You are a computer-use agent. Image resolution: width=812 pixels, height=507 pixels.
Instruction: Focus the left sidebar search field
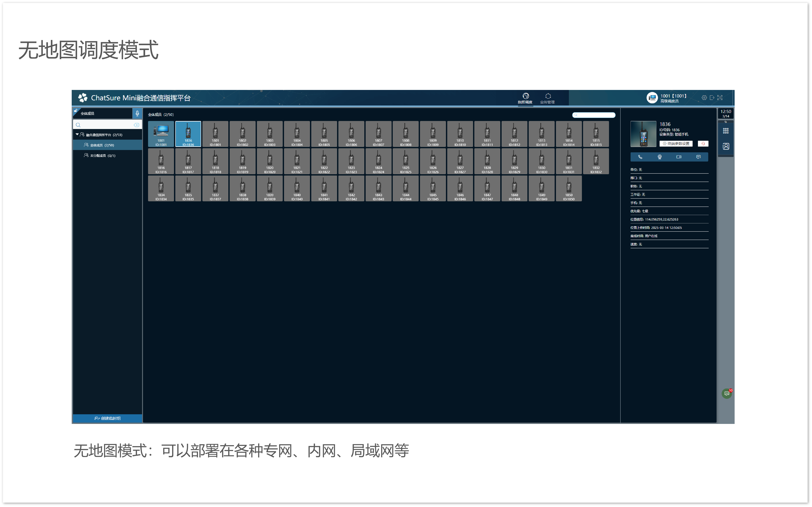coord(107,125)
